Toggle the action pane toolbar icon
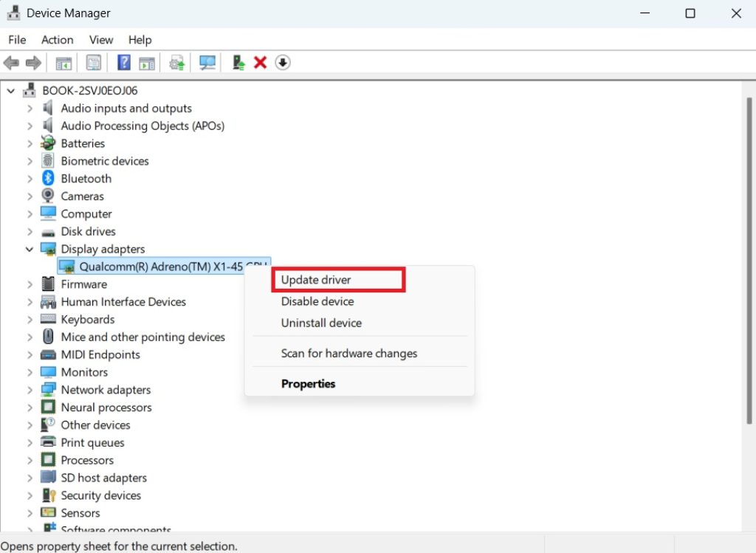 (x=147, y=63)
